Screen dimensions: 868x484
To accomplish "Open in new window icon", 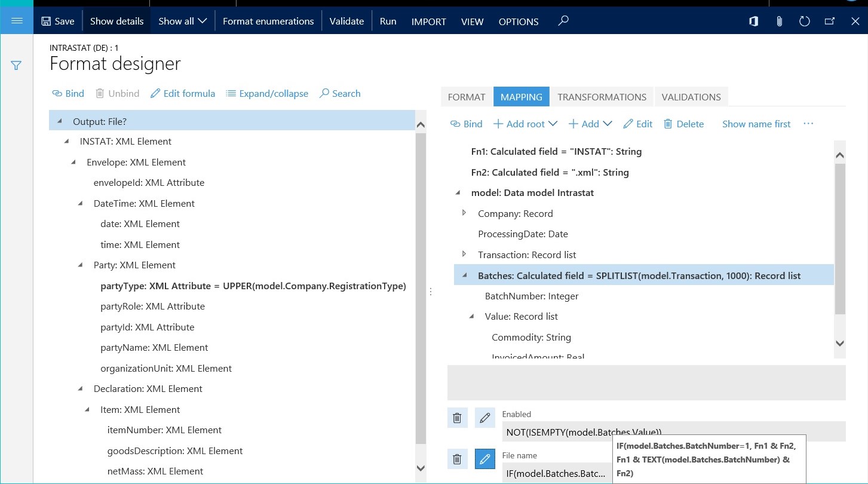I will click(829, 21).
